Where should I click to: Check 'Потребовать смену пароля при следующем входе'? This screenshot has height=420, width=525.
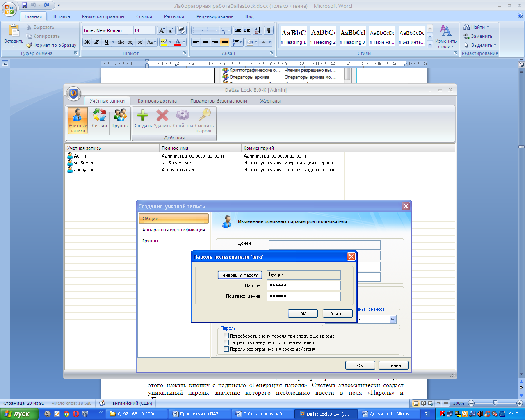226,336
